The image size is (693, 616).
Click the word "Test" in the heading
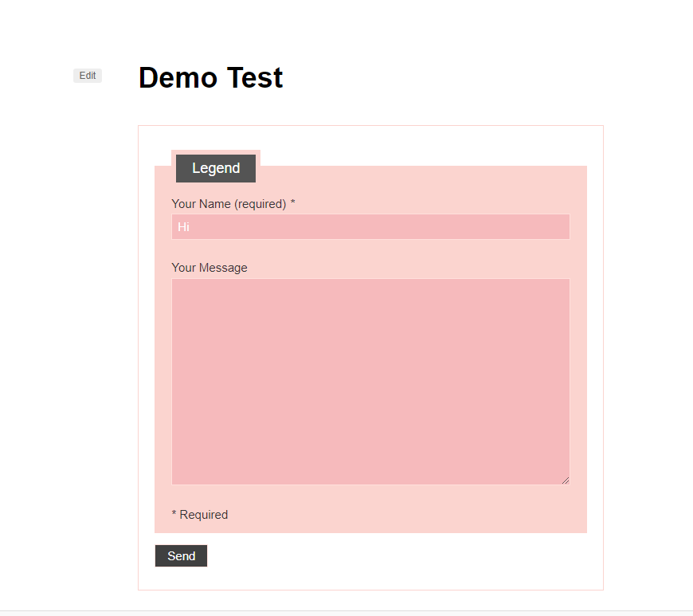(x=255, y=78)
